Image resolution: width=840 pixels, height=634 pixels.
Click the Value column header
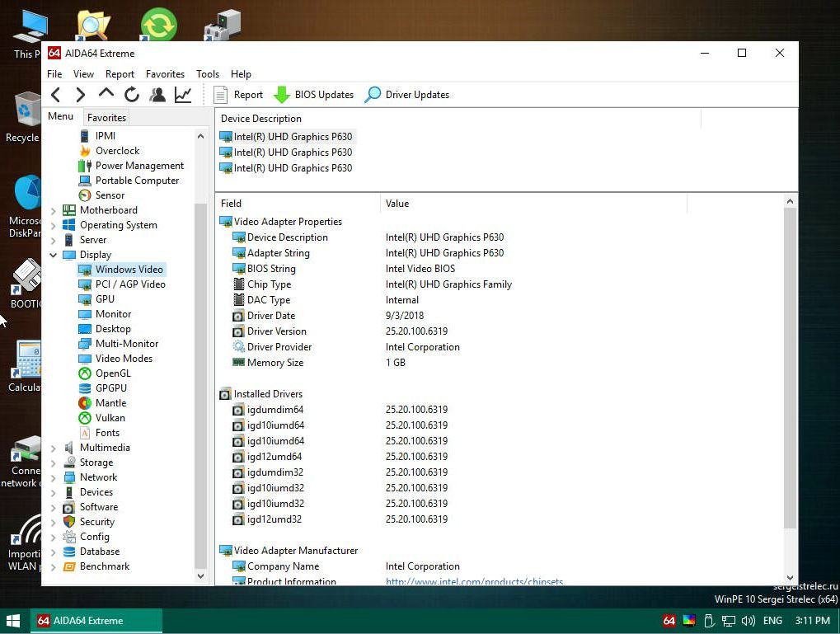533,204
